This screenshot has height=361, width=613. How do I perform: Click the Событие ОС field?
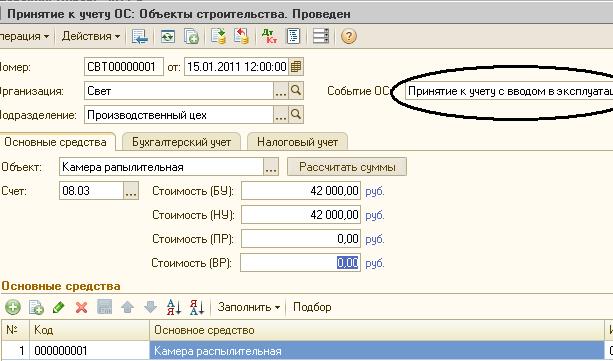(x=509, y=91)
